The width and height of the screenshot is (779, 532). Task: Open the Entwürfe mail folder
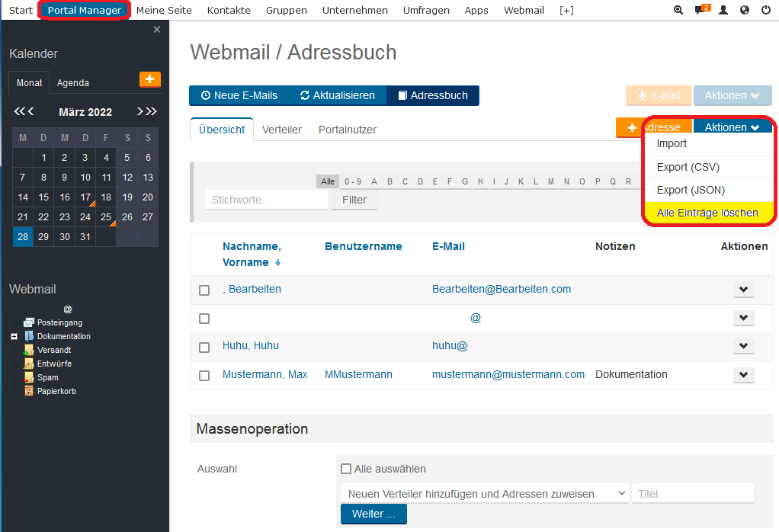click(x=54, y=364)
